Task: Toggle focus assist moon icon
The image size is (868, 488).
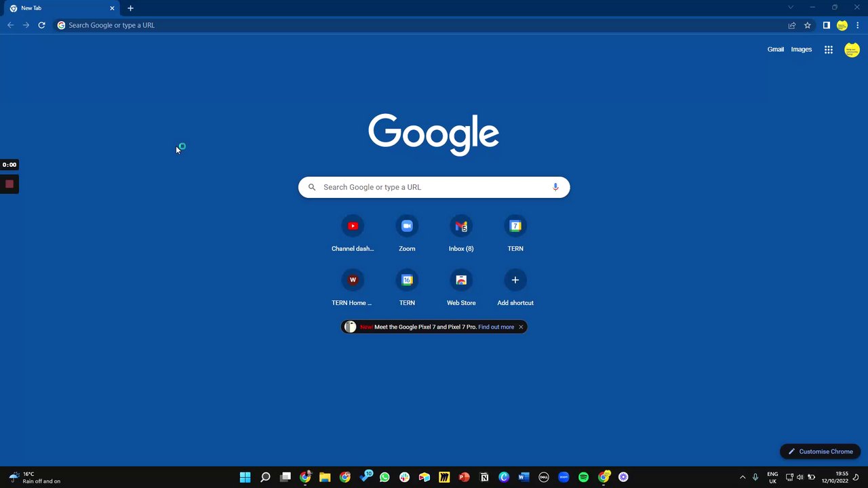Action: (x=857, y=477)
